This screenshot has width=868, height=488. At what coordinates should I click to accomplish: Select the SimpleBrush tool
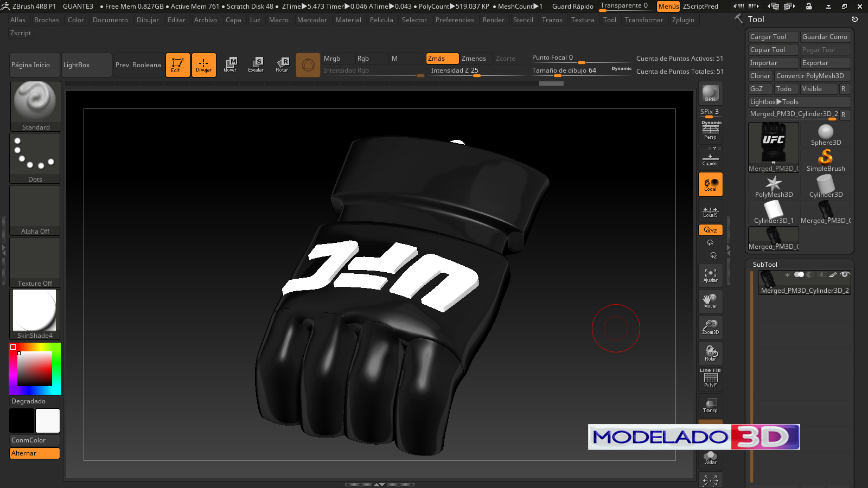[826, 161]
